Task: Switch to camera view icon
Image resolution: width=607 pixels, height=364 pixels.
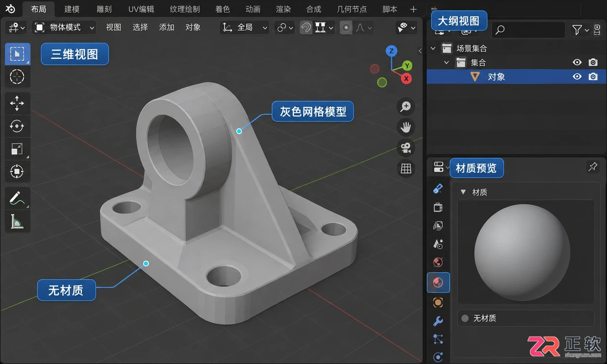Action: click(x=406, y=148)
